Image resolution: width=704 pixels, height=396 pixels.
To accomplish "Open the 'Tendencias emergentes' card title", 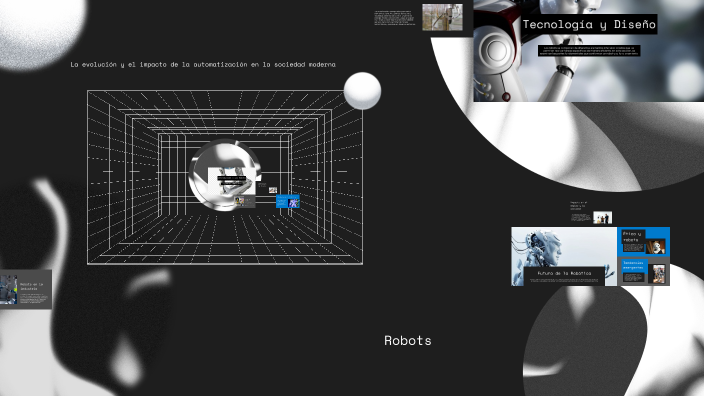I will [x=633, y=265].
